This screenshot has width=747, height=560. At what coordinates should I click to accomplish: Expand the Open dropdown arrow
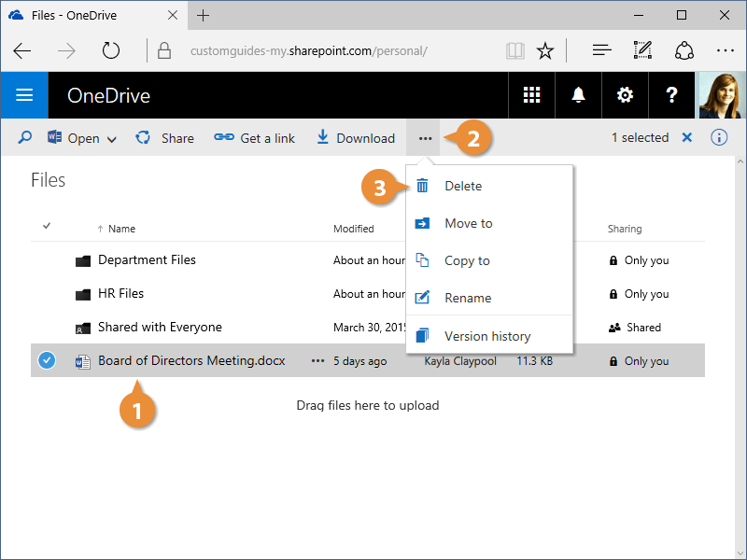[x=112, y=139]
